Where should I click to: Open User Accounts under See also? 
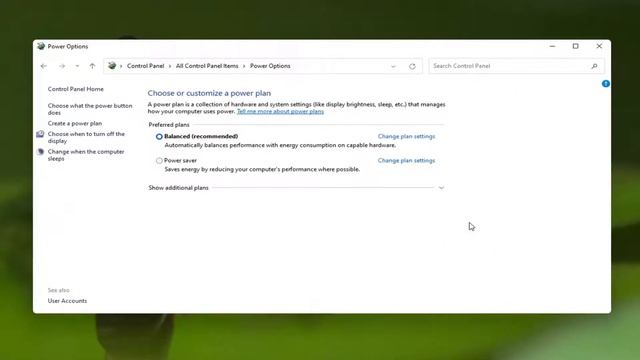[x=67, y=301]
